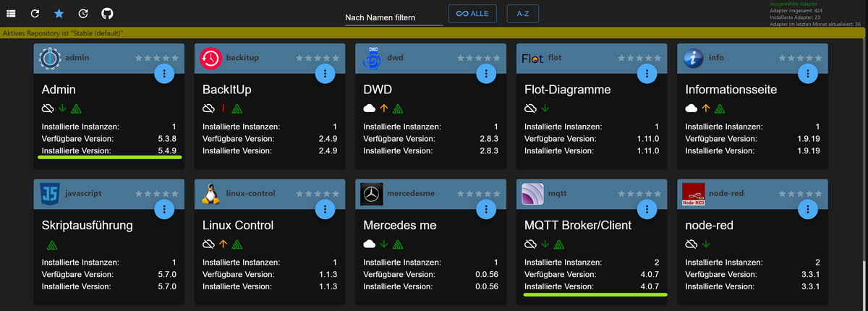Screen dimensions: 868x311
Task: Toggle the favorites star filter
Action: point(59,14)
